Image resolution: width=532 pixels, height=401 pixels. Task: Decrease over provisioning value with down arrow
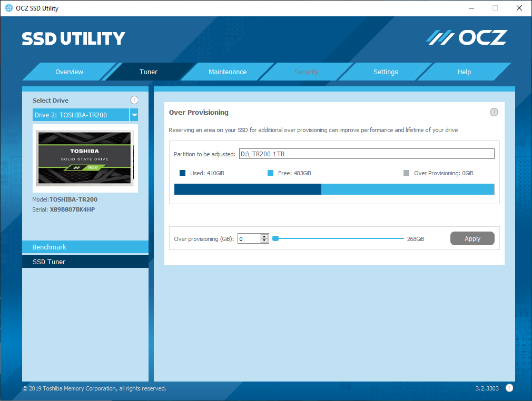point(264,241)
